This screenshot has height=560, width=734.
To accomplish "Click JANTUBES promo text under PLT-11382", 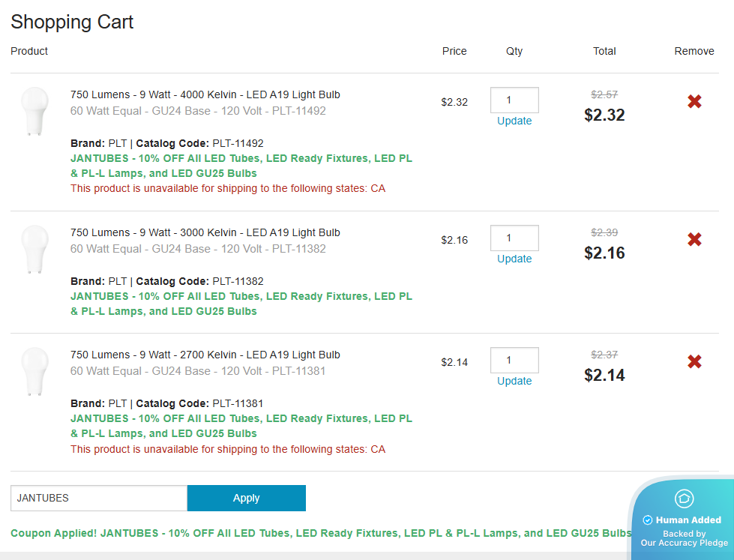I will pyautogui.click(x=241, y=304).
